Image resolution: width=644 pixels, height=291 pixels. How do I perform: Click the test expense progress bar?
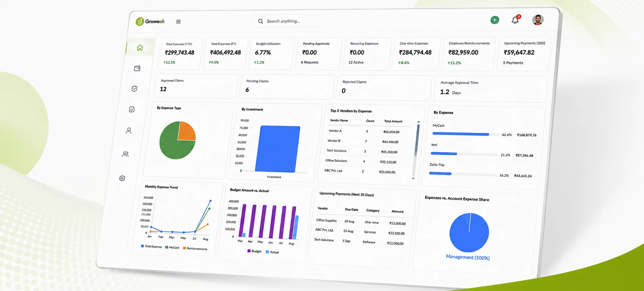(464, 154)
